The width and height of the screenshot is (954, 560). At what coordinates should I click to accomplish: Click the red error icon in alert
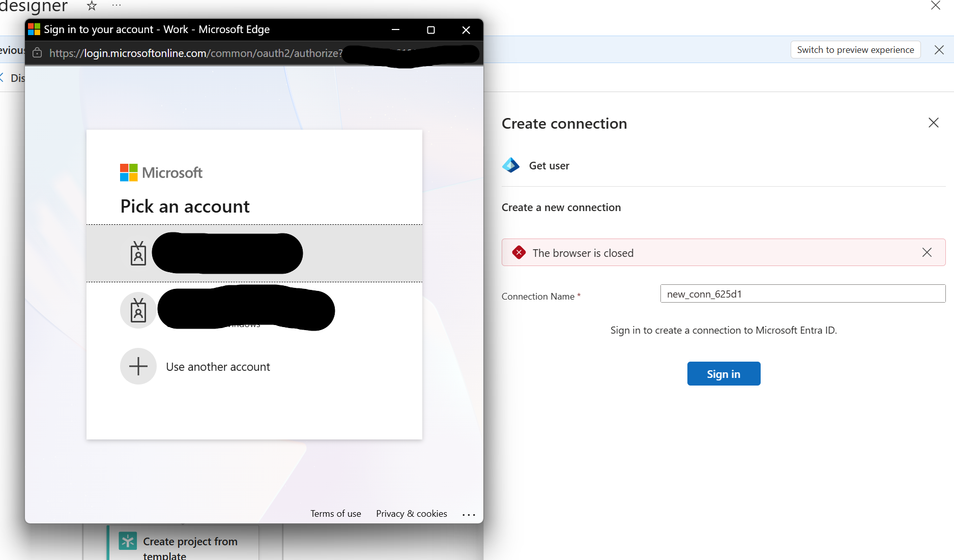[519, 252]
